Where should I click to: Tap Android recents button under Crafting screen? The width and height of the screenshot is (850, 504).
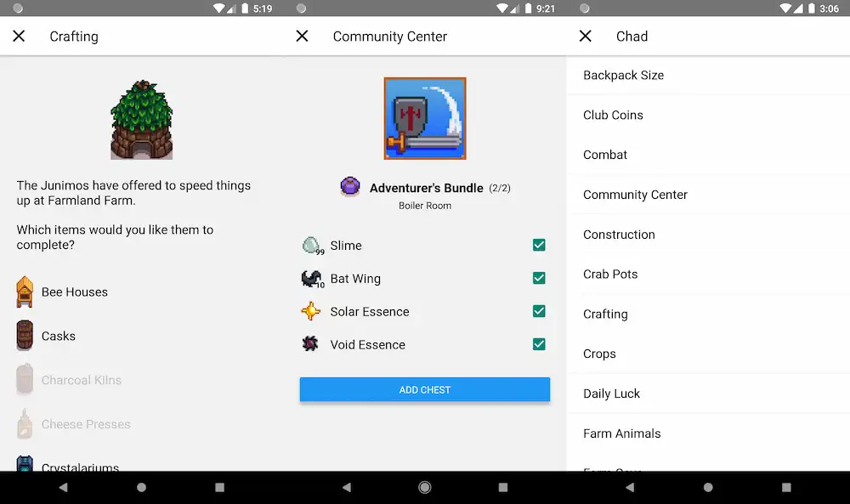[x=219, y=487]
